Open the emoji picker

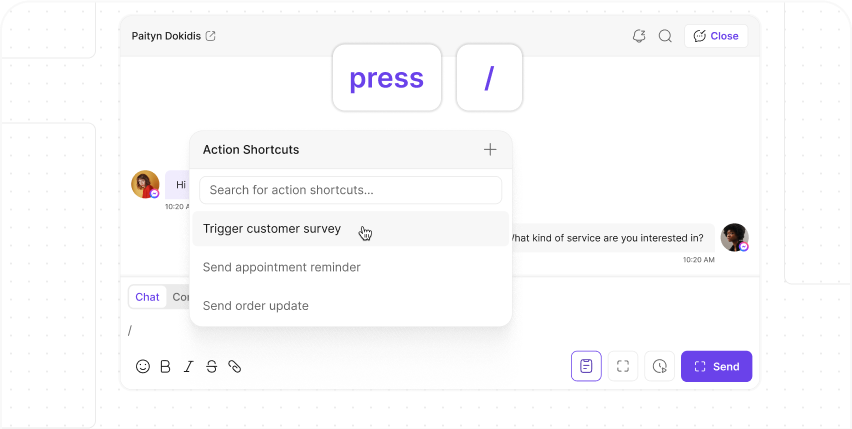[143, 367]
